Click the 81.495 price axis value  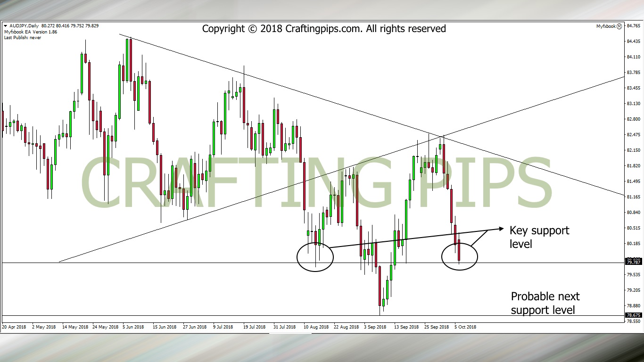click(x=633, y=181)
